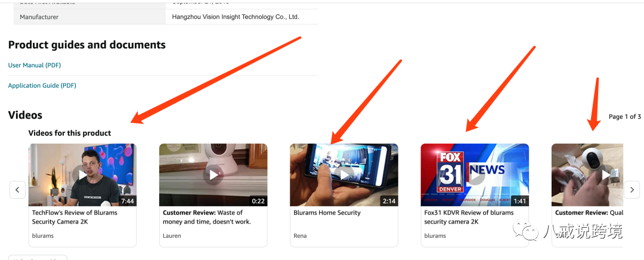Open the User Manual (PDF) link
Image resolution: width=644 pixels, height=260 pixels.
[35, 66]
